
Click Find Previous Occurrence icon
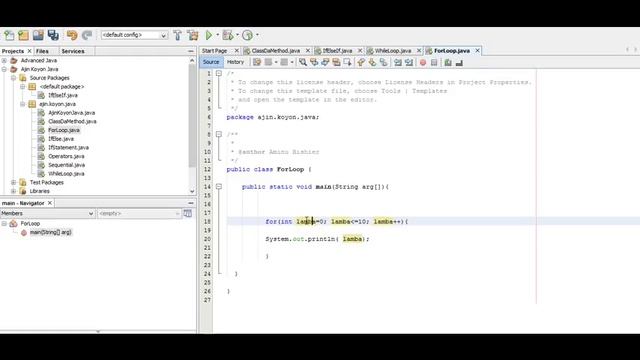coord(314,62)
